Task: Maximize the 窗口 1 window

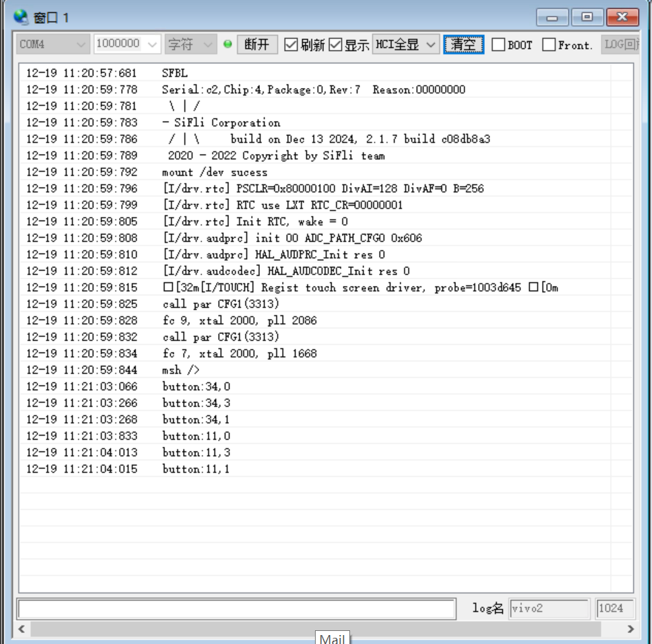Action: (587, 17)
